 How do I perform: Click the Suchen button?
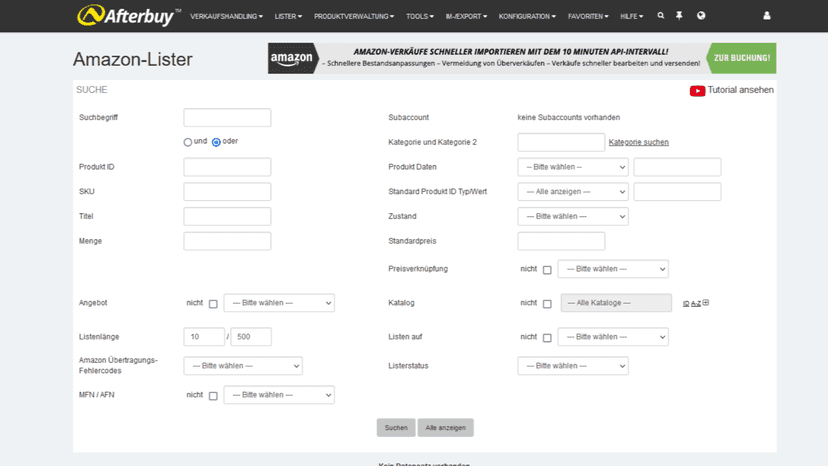pyautogui.click(x=396, y=428)
